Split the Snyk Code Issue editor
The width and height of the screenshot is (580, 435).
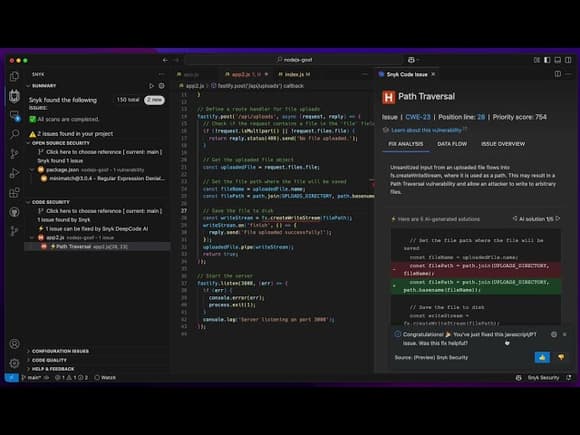pos(558,74)
